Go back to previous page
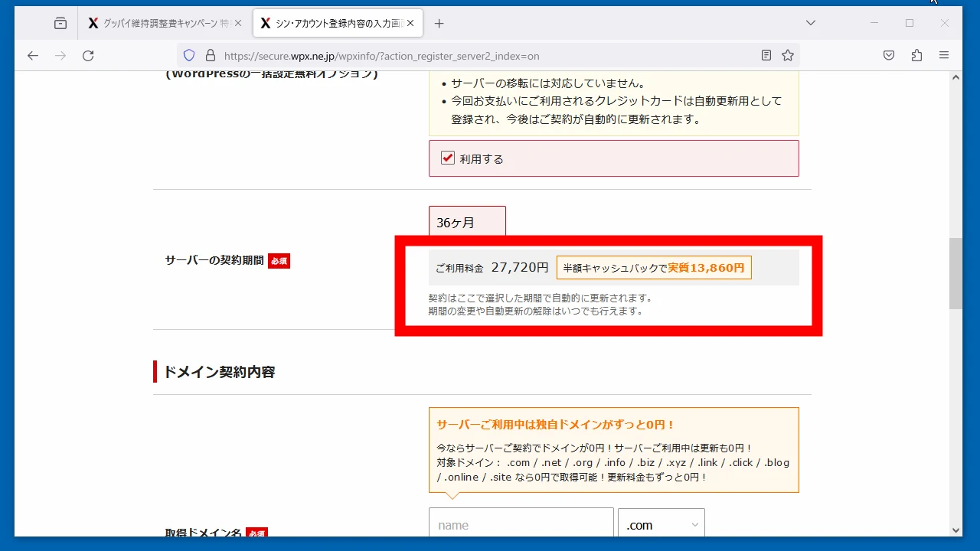The height and width of the screenshot is (551, 980). 32,55
